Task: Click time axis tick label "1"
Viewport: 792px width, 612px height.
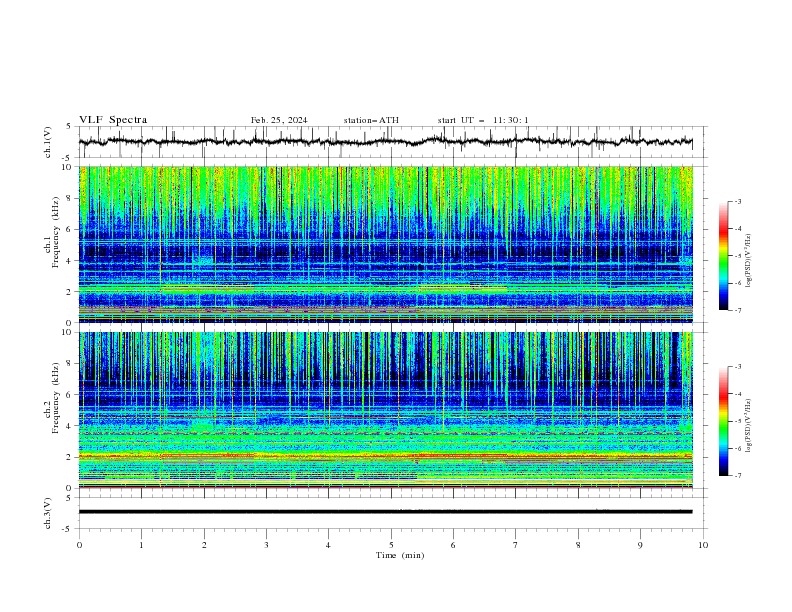Action: 141,545
